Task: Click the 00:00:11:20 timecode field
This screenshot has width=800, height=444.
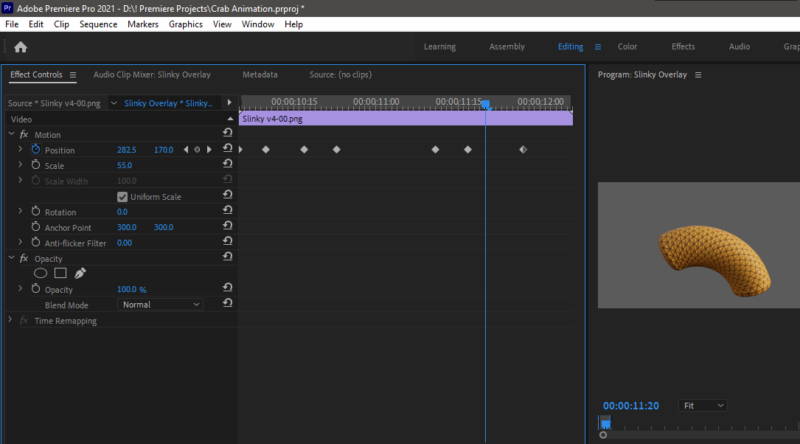Action: click(x=631, y=406)
